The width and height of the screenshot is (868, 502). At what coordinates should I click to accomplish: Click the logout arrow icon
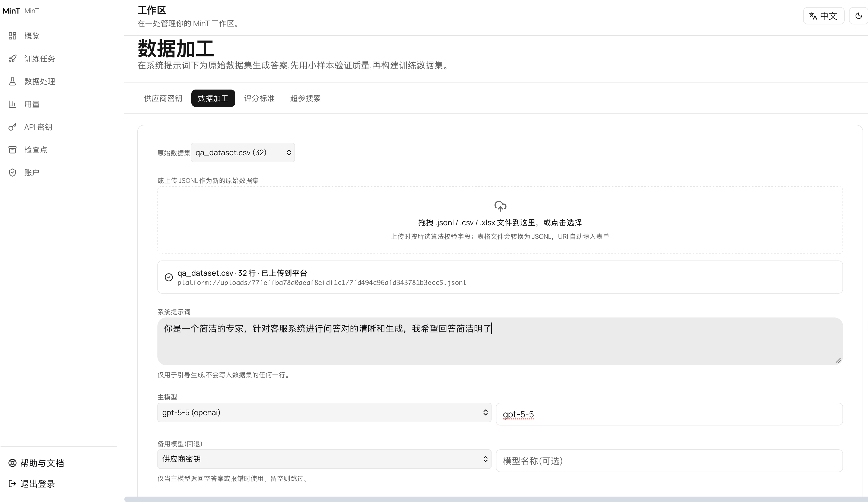(12, 484)
